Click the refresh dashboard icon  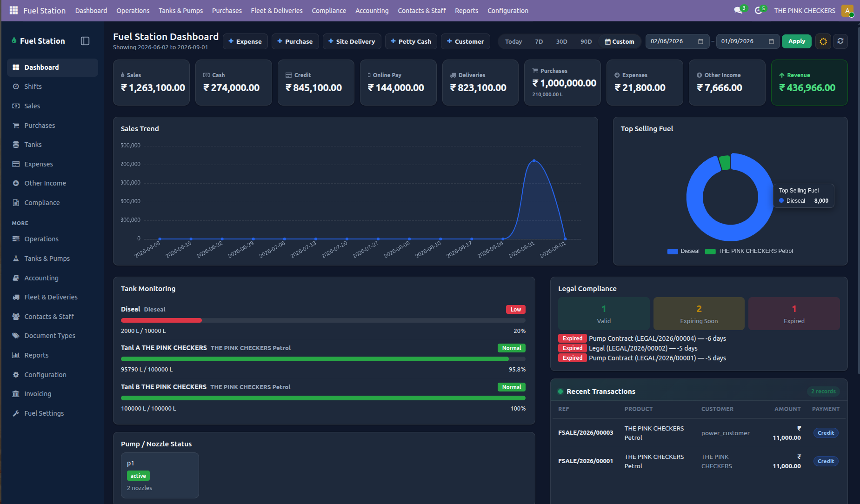840,41
